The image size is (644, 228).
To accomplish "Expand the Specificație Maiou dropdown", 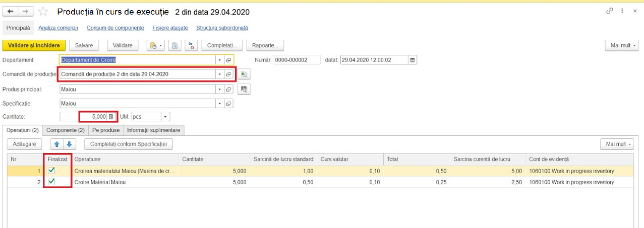I will point(219,104).
